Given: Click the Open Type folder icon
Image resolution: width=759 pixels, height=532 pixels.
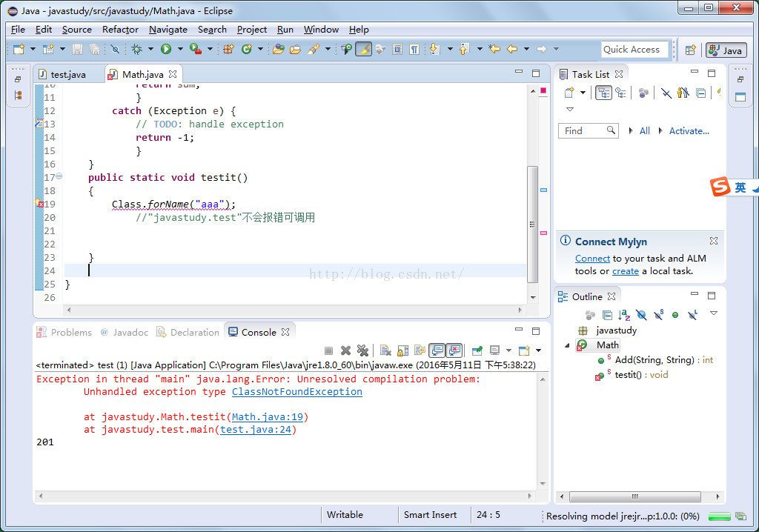Looking at the screenshot, I should (x=279, y=49).
